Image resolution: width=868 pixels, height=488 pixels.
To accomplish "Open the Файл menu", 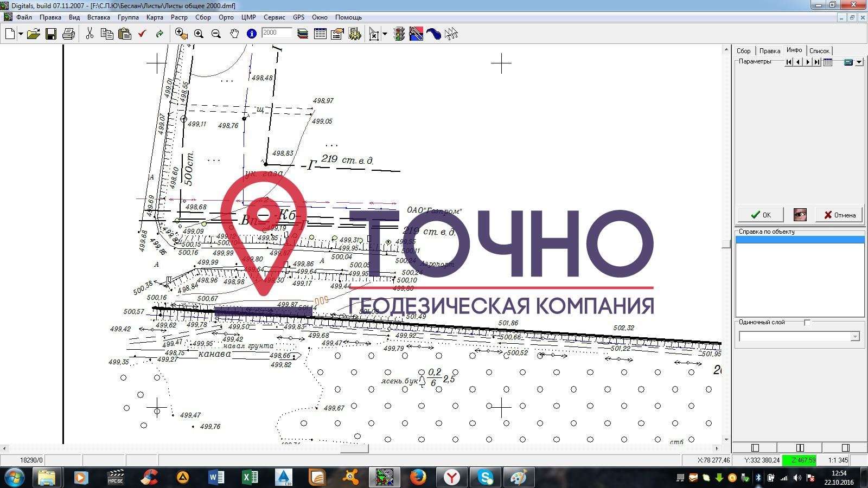I will [24, 17].
